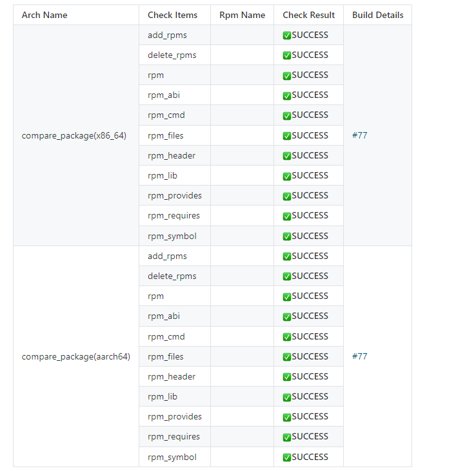Click the Check Result column header
The height and width of the screenshot is (471, 476).
[x=308, y=15]
